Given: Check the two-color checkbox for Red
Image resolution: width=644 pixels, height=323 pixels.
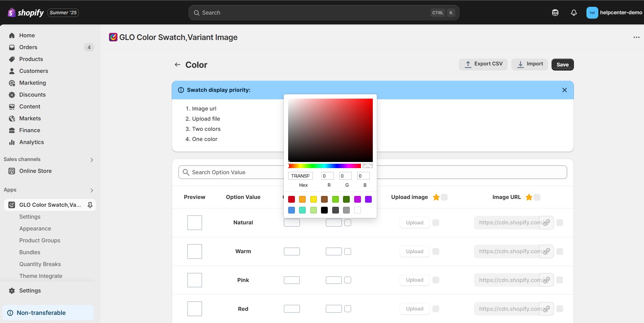Looking at the screenshot, I should coord(348,309).
